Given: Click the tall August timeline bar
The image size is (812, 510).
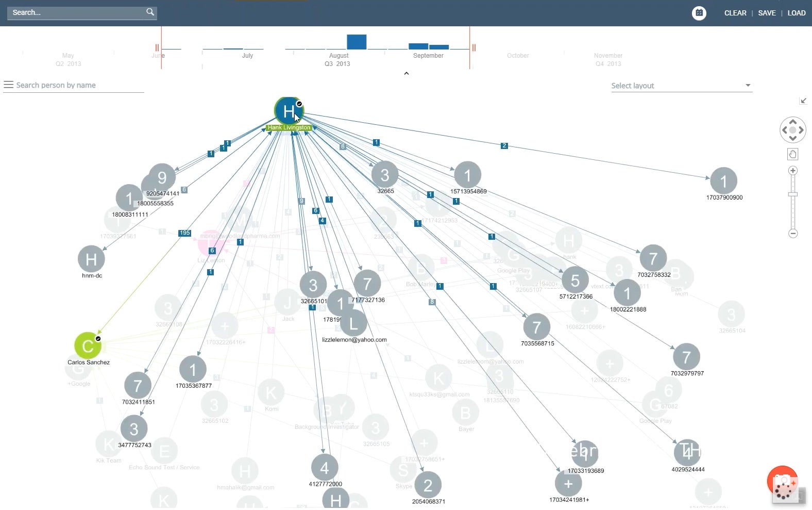Looking at the screenshot, I should (357, 42).
